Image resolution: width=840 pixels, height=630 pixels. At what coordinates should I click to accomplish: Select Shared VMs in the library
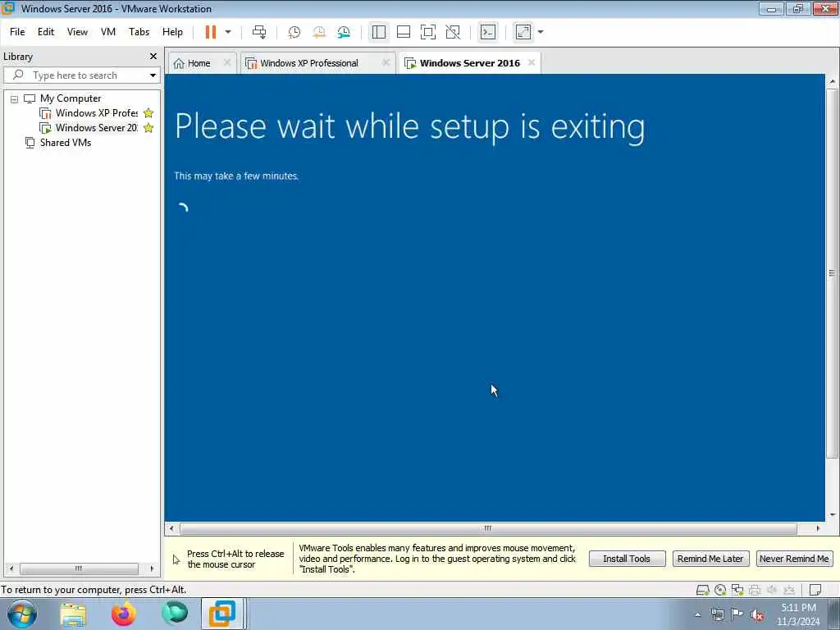pos(66,143)
